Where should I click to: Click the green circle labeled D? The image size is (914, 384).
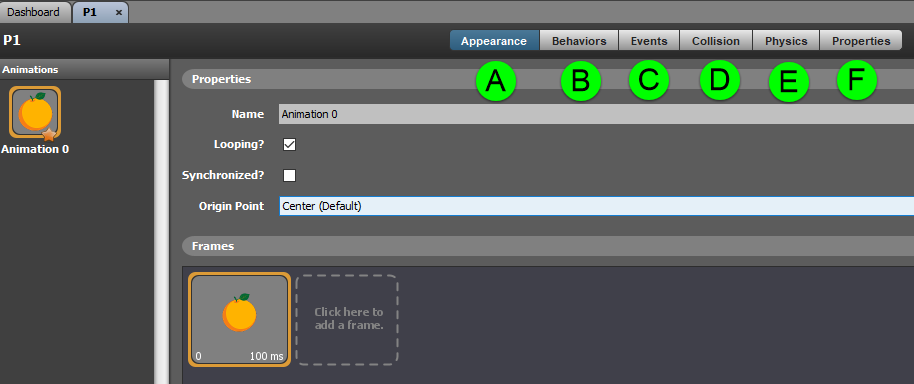[x=719, y=80]
